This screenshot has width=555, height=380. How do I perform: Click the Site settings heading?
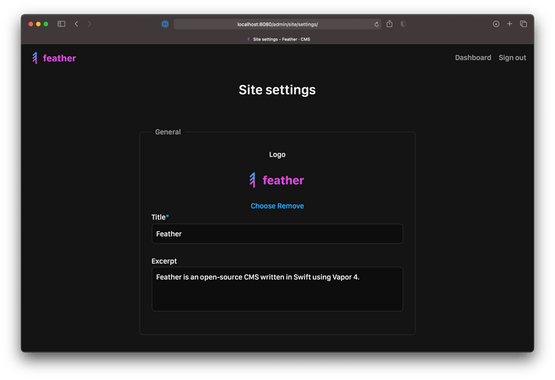277,90
